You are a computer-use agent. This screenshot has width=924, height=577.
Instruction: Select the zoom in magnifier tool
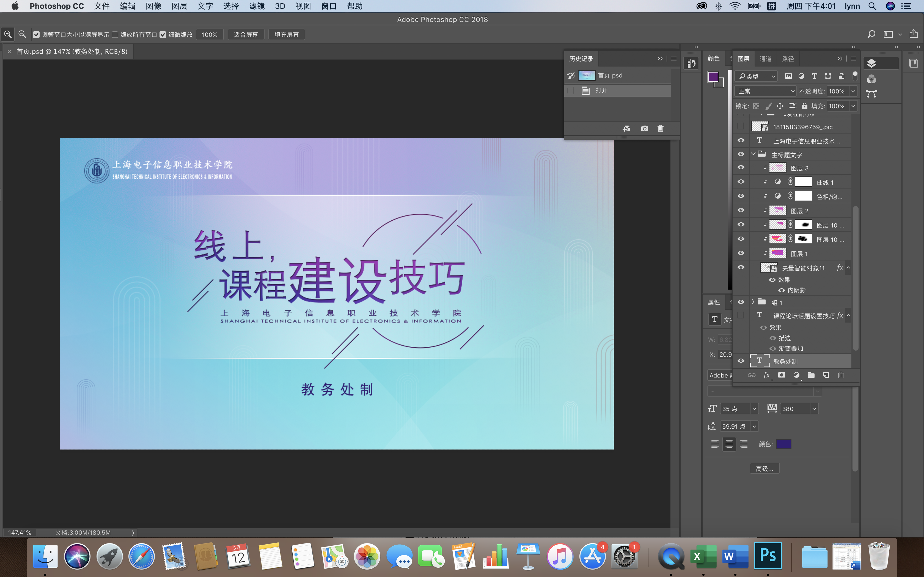tap(8, 34)
